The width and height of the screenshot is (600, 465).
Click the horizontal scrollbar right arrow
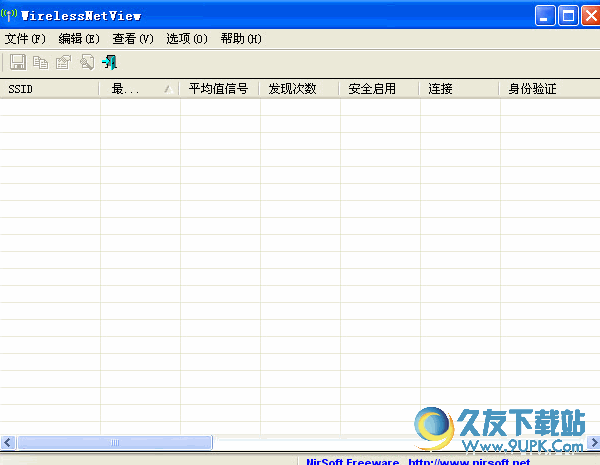[x=593, y=442]
